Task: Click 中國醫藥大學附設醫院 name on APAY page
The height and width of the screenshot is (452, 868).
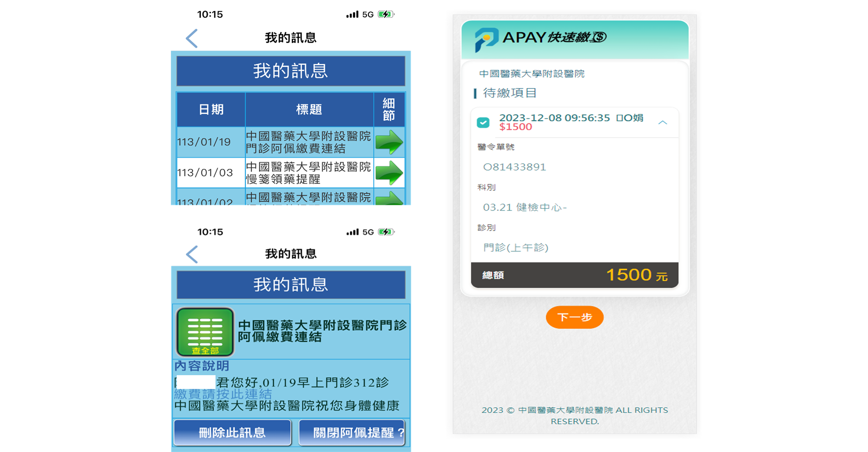Action: pos(532,74)
